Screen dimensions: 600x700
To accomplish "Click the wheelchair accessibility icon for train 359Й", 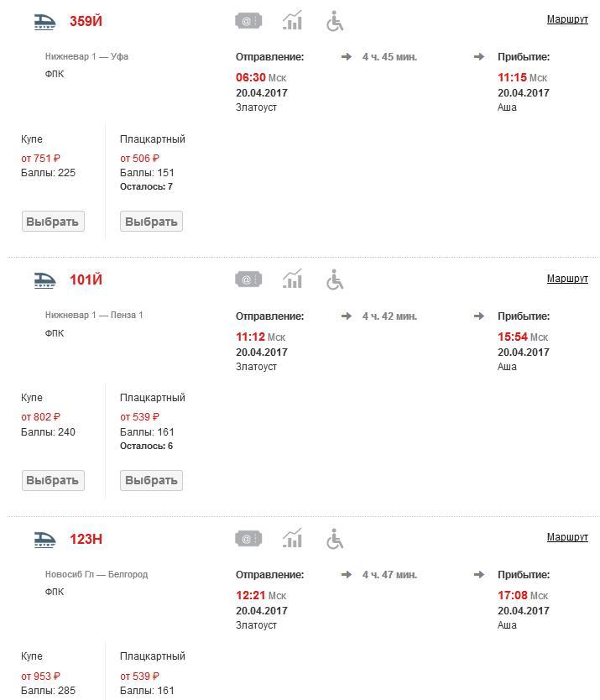I will (335, 21).
